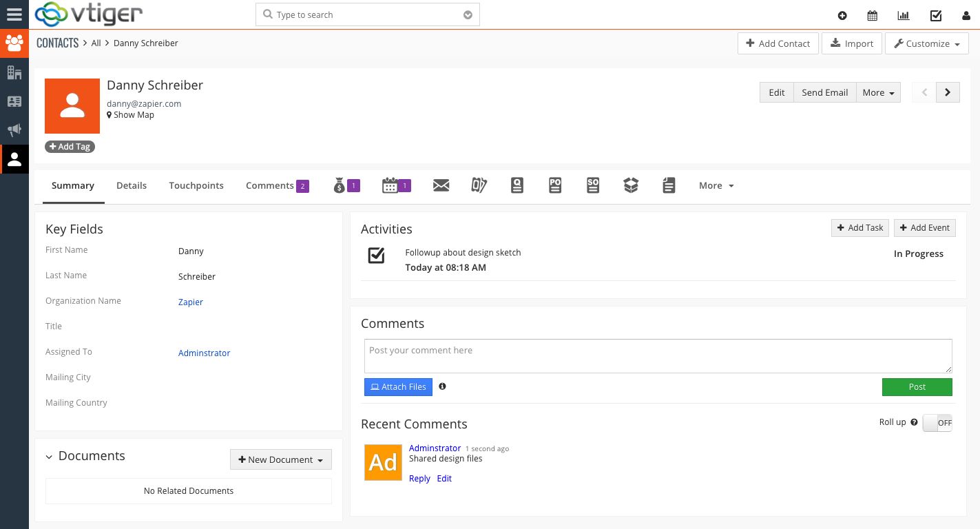Click the Organizations building icon in sidebar

pyautogui.click(x=14, y=72)
